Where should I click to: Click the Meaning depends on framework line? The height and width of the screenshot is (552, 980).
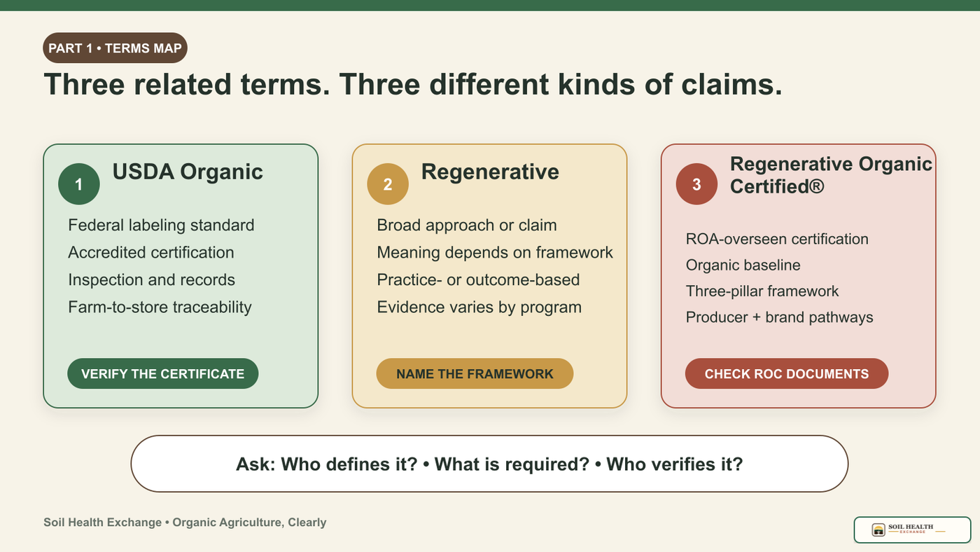(x=495, y=252)
